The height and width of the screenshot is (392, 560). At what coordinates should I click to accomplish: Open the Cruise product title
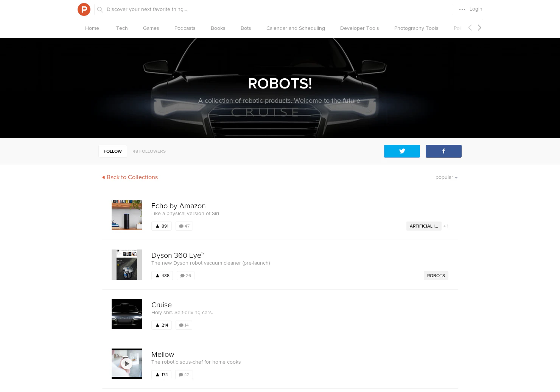[162, 305]
